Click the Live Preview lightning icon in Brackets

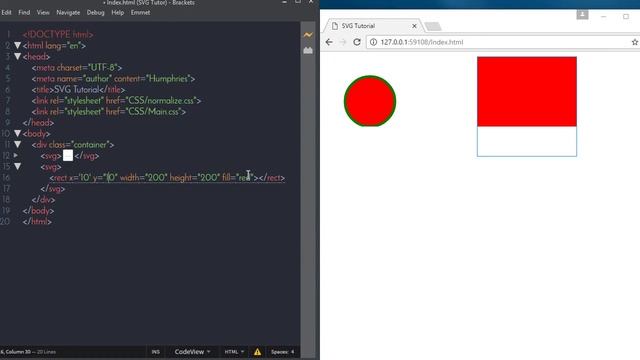[x=308, y=35]
